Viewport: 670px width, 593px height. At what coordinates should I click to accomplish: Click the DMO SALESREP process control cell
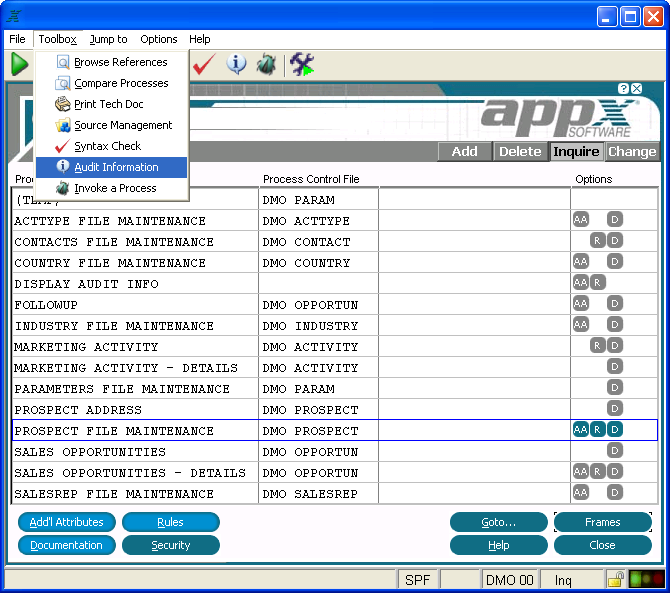point(318,493)
